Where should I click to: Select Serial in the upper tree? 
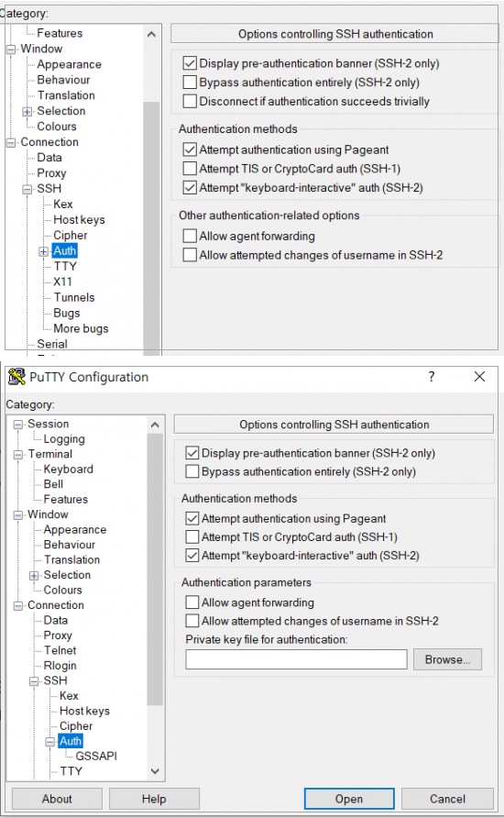pos(52,344)
